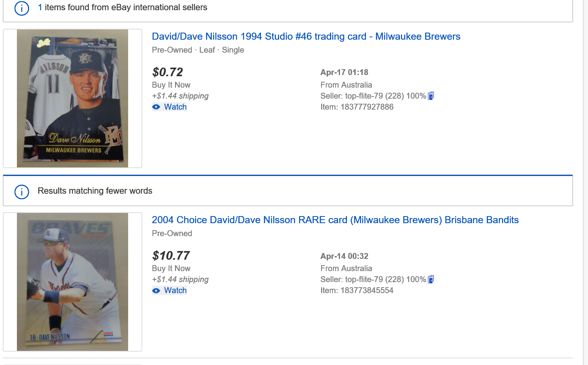The height and width of the screenshot is (365, 588).
Task: Click the '1' items found link
Action: (39, 7)
